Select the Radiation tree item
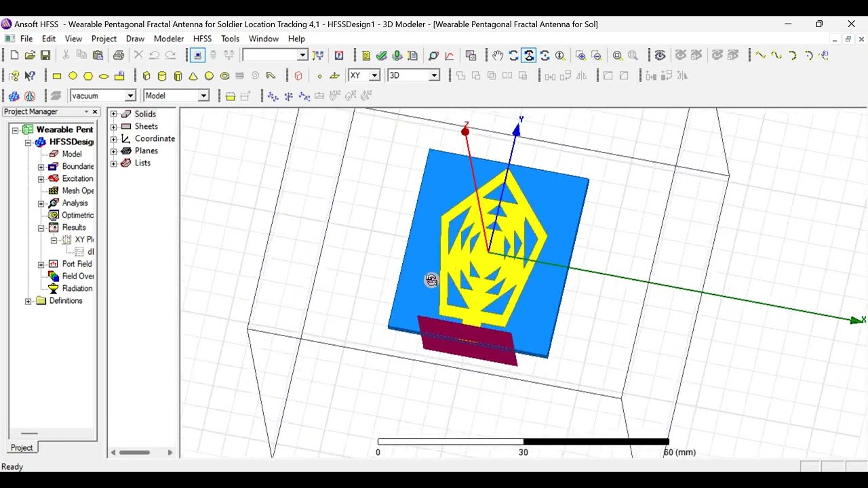Screen dimensions: 868x488 point(77,289)
